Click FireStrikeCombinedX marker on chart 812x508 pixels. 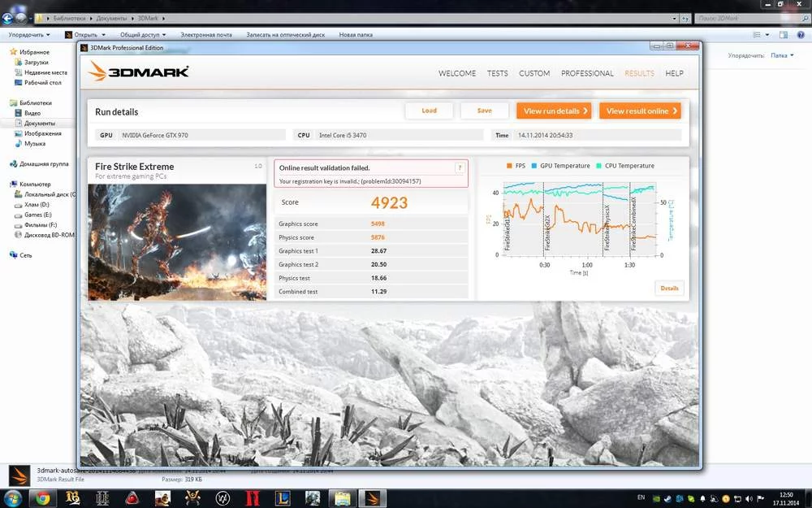tap(633, 224)
